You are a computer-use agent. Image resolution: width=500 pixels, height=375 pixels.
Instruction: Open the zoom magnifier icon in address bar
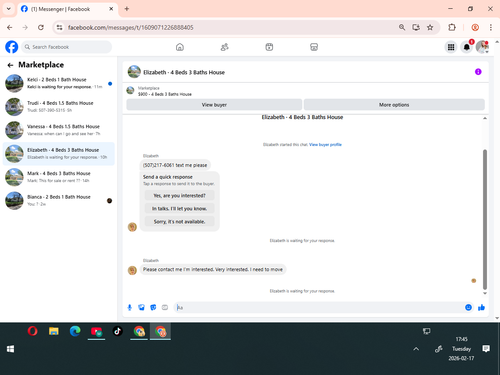pos(402,27)
